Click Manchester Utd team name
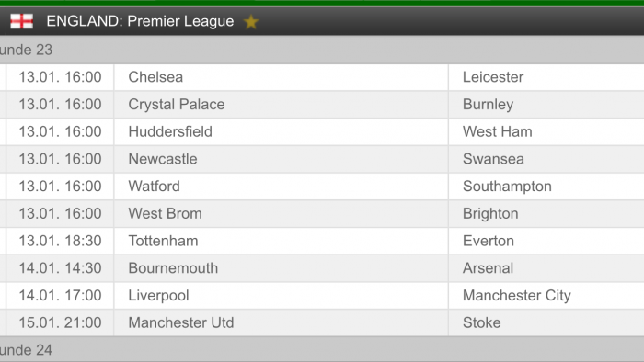The height and width of the screenshot is (362, 644). point(181,322)
